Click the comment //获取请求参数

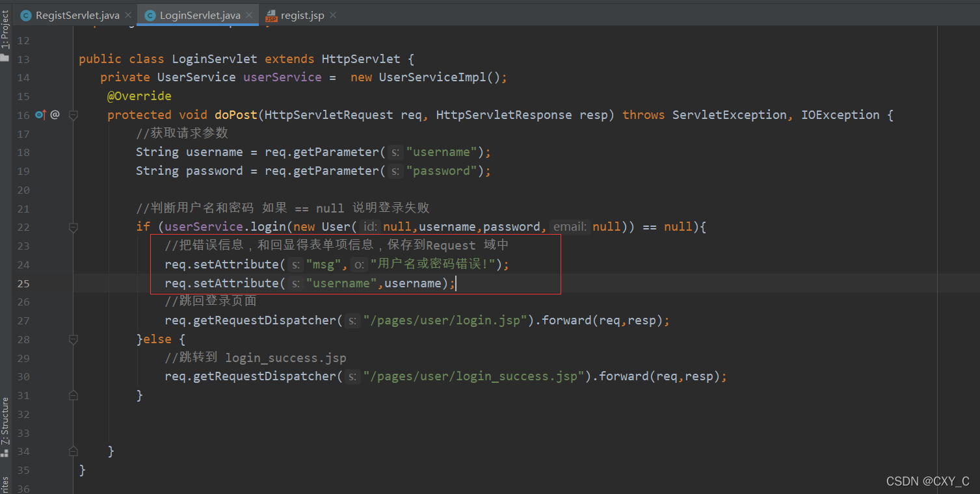[x=182, y=133]
